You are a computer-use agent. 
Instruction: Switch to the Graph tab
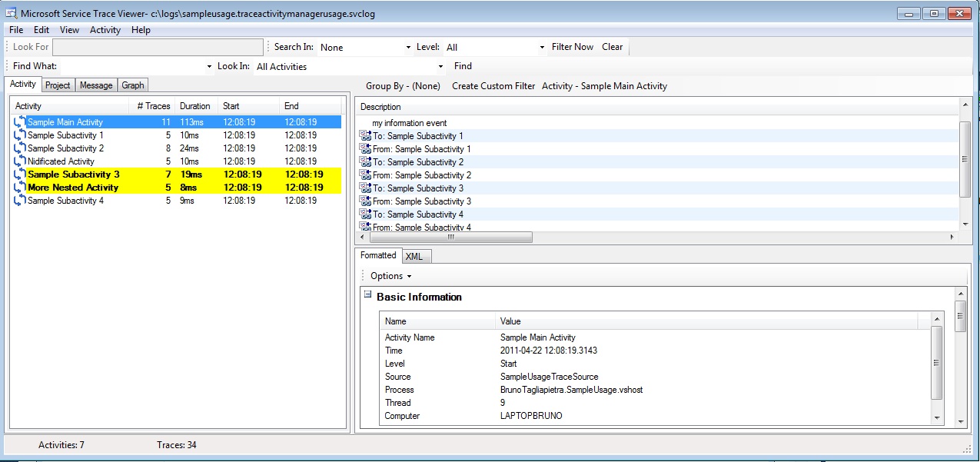point(133,85)
